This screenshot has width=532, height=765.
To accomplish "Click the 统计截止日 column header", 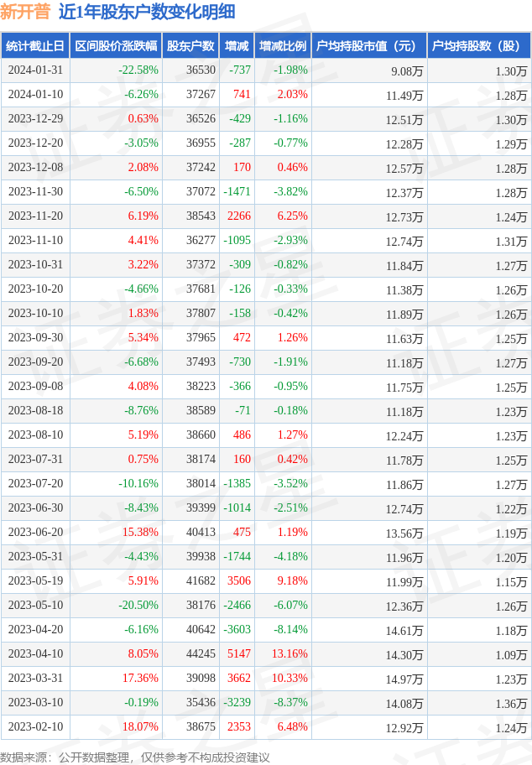I will (35, 46).
